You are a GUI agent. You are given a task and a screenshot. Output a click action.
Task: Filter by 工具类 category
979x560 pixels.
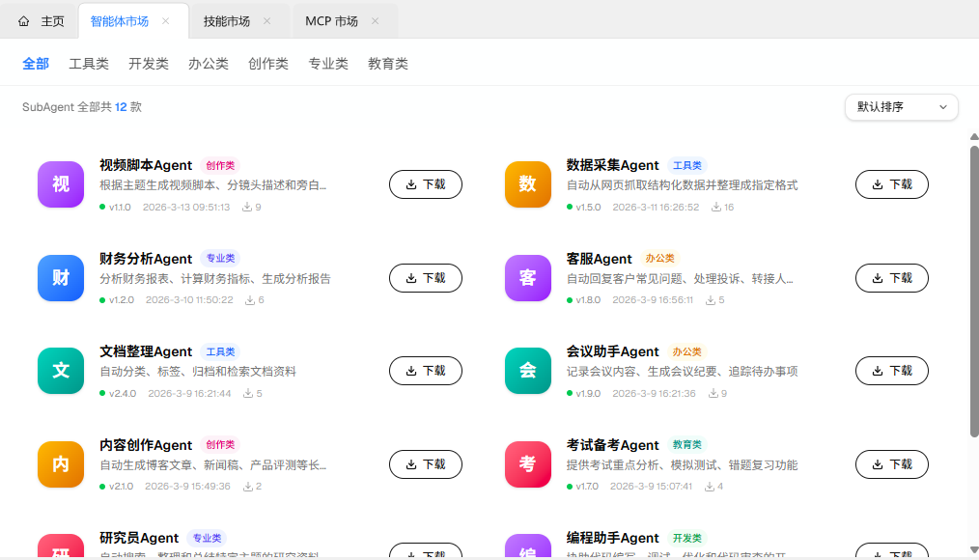pyautogui.click(x=89, y=64)
